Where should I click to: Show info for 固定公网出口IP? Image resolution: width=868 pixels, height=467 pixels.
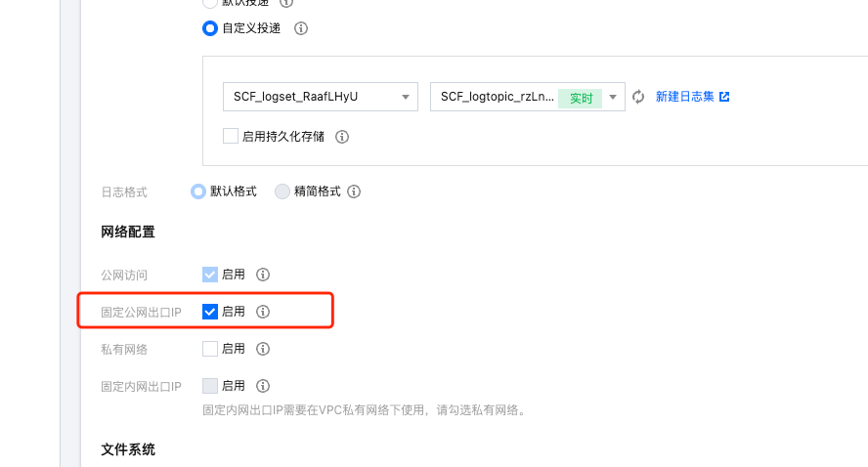pos(263,312)
